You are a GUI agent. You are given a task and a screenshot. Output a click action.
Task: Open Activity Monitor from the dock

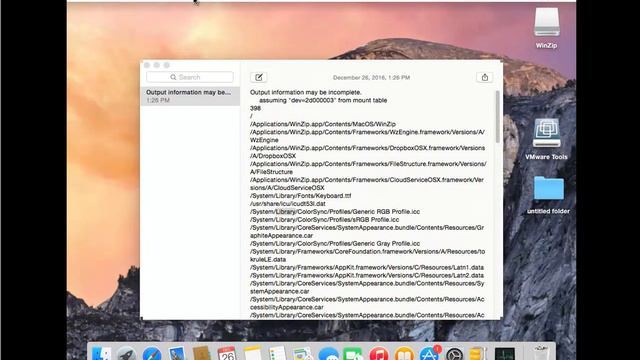coord(505,353)
